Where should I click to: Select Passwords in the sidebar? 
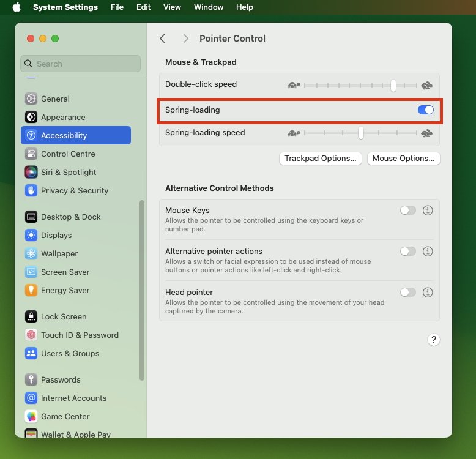[x=76, y=379]
